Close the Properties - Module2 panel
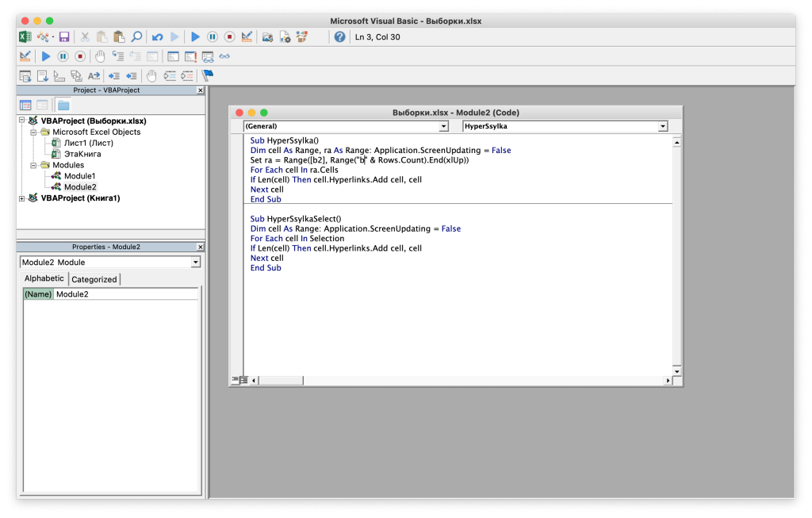This screenshot has height=518, width=812. (201, 247)
